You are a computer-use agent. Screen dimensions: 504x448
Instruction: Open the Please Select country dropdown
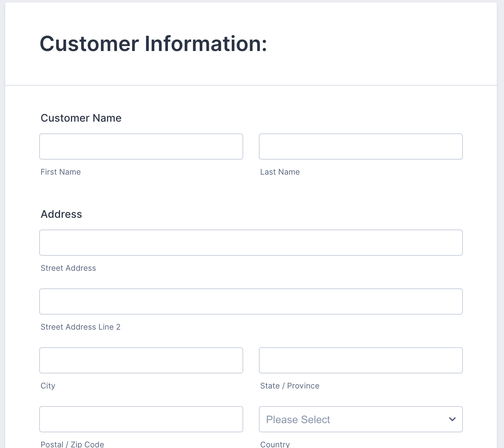click(353, 419)
